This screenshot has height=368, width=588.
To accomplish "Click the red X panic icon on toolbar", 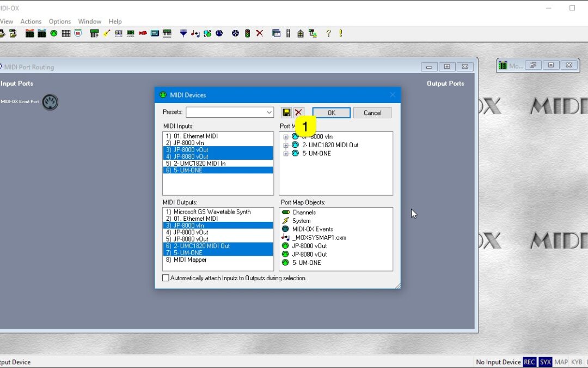I will coord(259,33).
